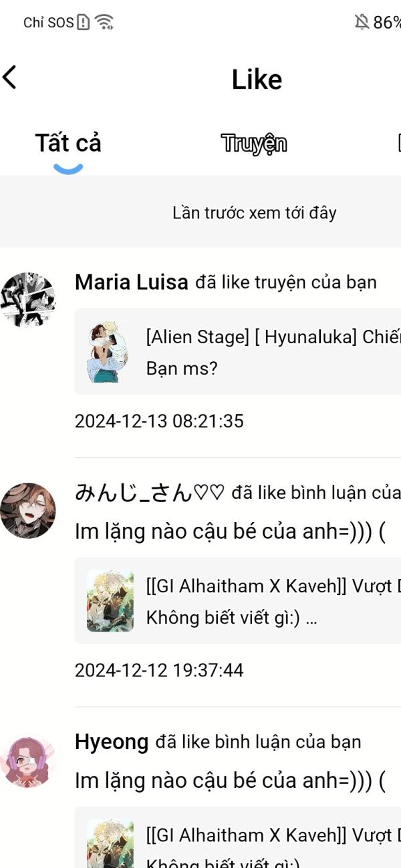This screenshot has height=868, width=401.
Task: Switch to the Tất cả tab
Action: tap(68, 143)
